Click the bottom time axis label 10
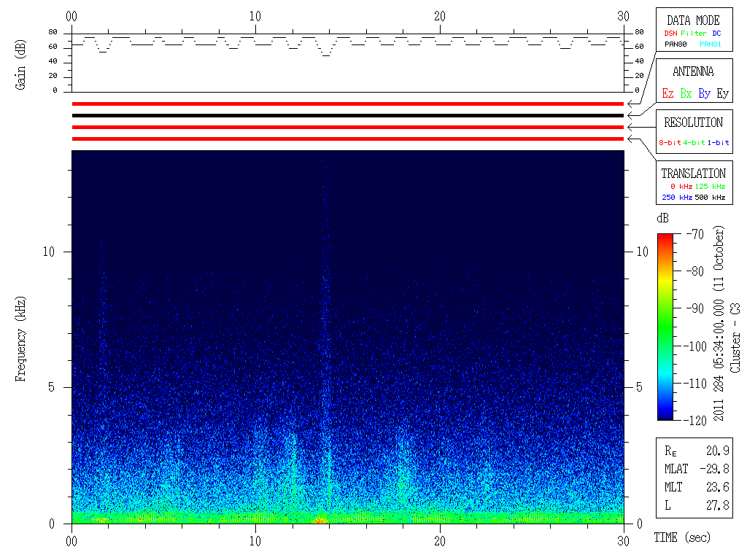Screen dimensions: 747x560 click(x=255, y=541)
